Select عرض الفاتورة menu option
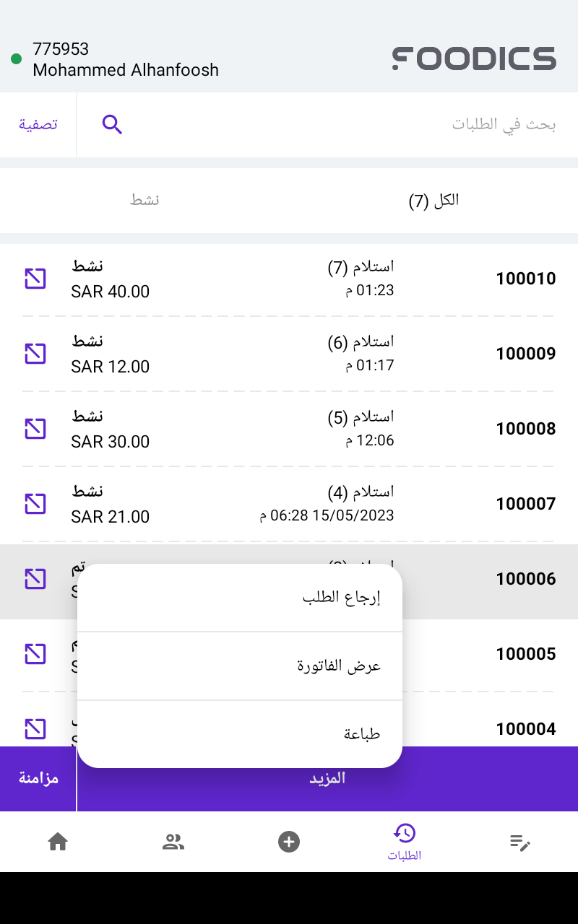Screen dimensions: 578x924 click(339, 666)
